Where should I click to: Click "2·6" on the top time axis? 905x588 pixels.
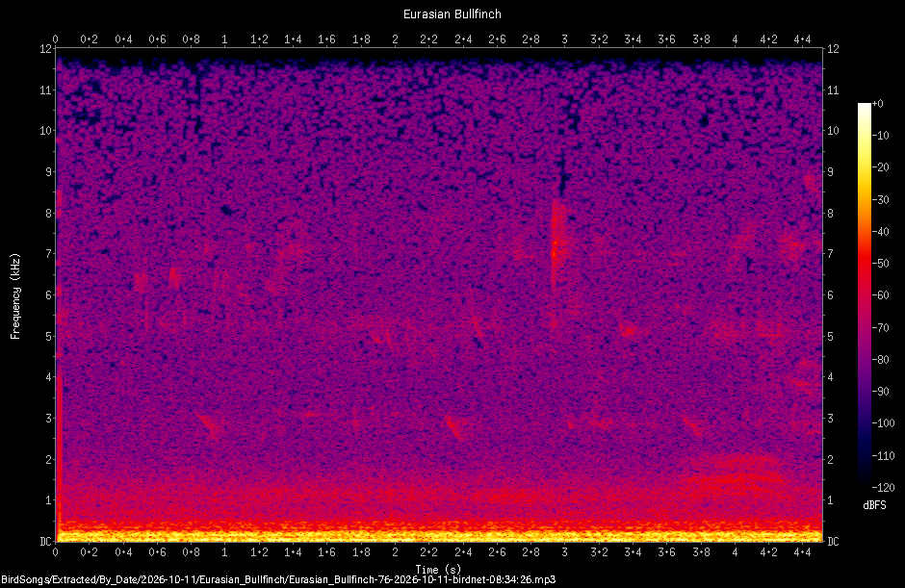coord(497,39)
